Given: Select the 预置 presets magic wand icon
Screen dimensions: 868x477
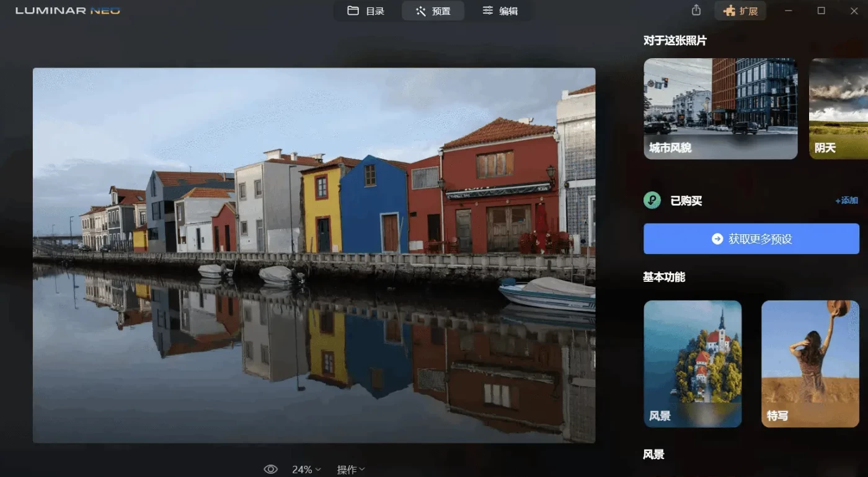Looking at the screenshot, I should (x=420, y=11).
